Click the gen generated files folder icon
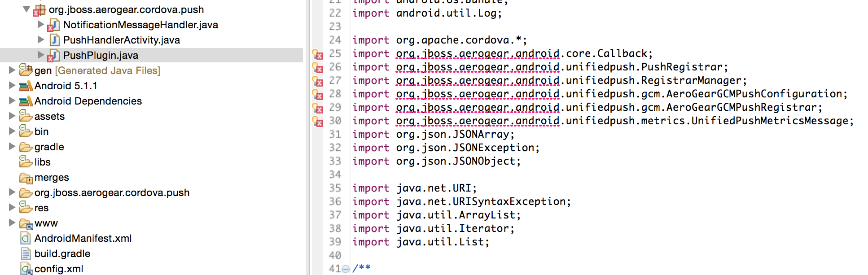 26,70
